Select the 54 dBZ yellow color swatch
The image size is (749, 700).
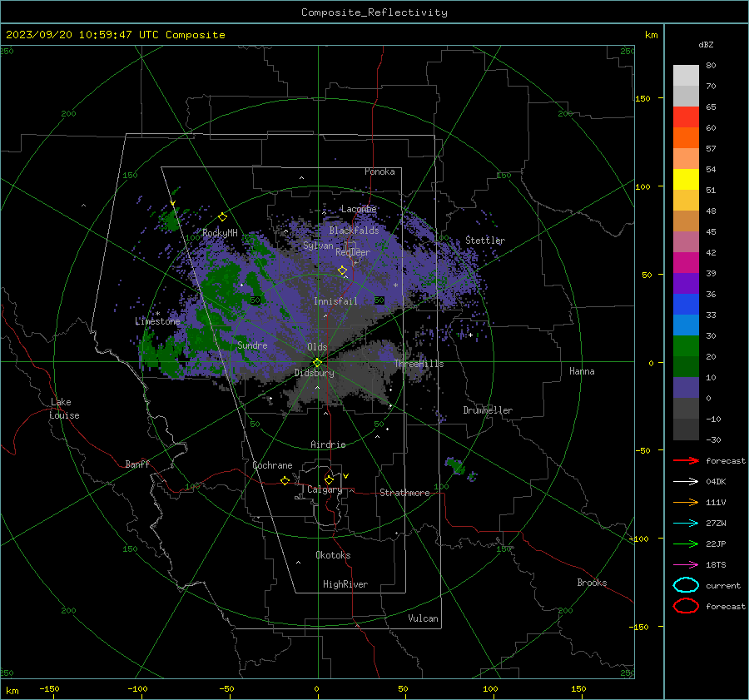click(x=686, y=179)
